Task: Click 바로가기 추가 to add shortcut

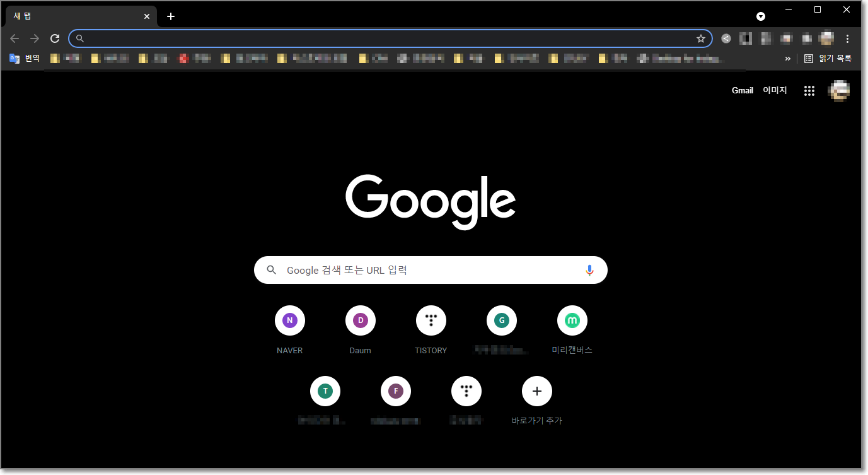Action: (537, 400)
